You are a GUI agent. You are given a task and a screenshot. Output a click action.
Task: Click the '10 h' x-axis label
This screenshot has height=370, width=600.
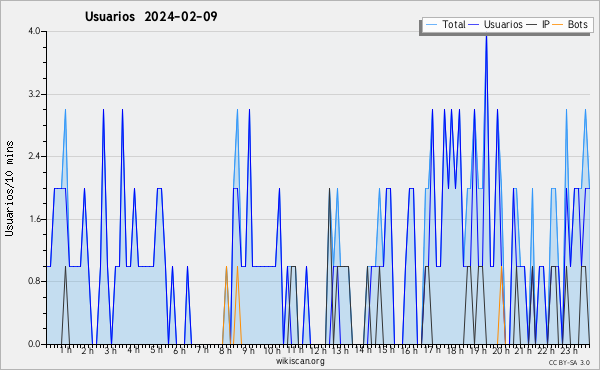(x=272, y=350)
